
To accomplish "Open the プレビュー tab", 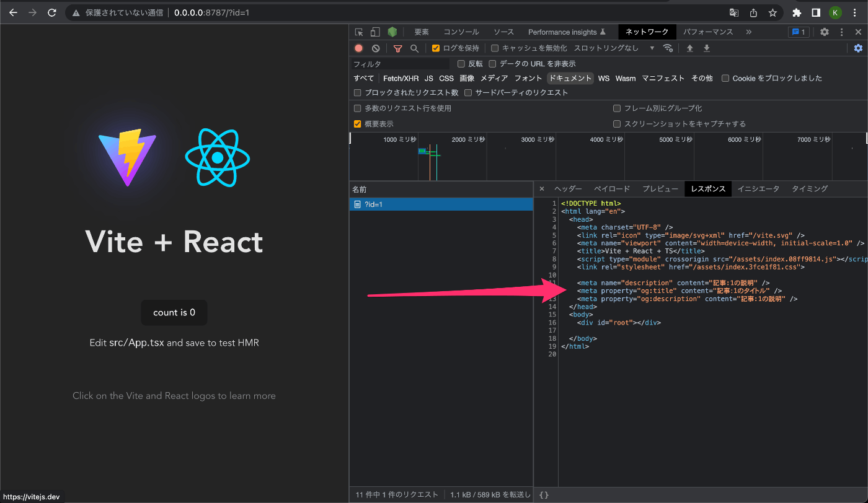I will click(x=660, y=189).
